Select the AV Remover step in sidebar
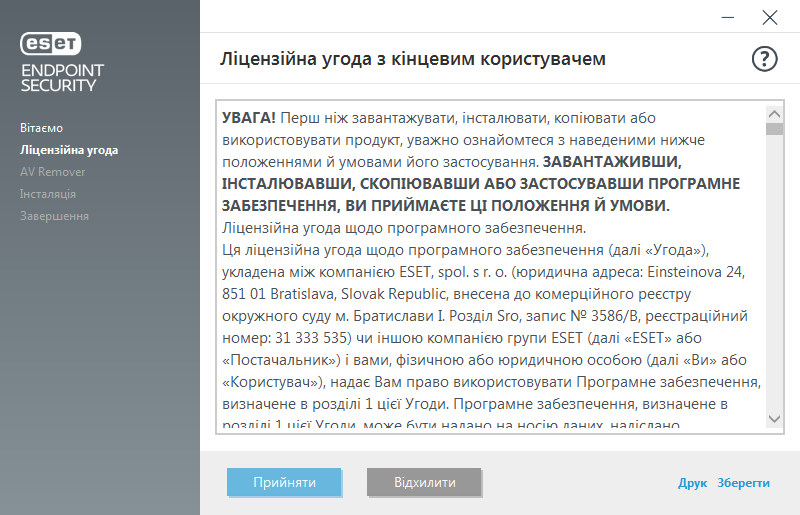The image size is (800, 515). click(x=53, y=172)
